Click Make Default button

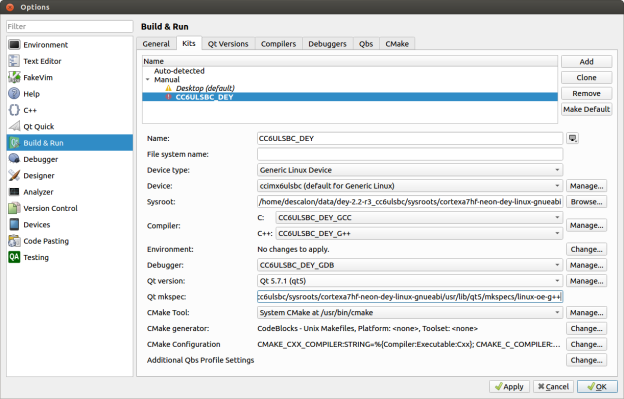pyautogui.click(x=587, y=109)
